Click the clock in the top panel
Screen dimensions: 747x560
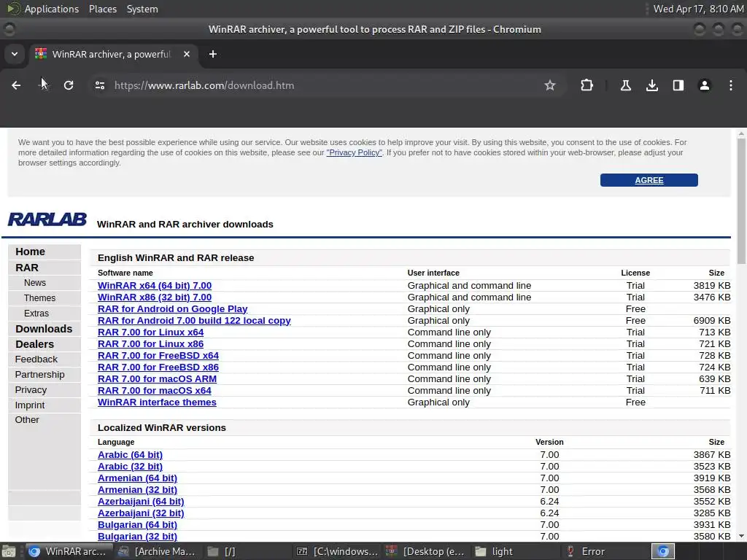click(x=698, y=9)
